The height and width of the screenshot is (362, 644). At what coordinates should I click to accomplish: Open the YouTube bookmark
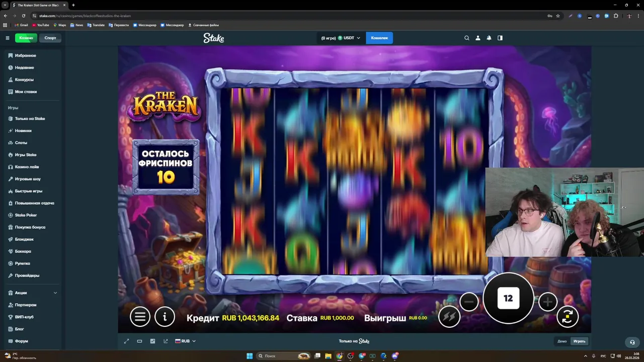click(x=41, y=25)
